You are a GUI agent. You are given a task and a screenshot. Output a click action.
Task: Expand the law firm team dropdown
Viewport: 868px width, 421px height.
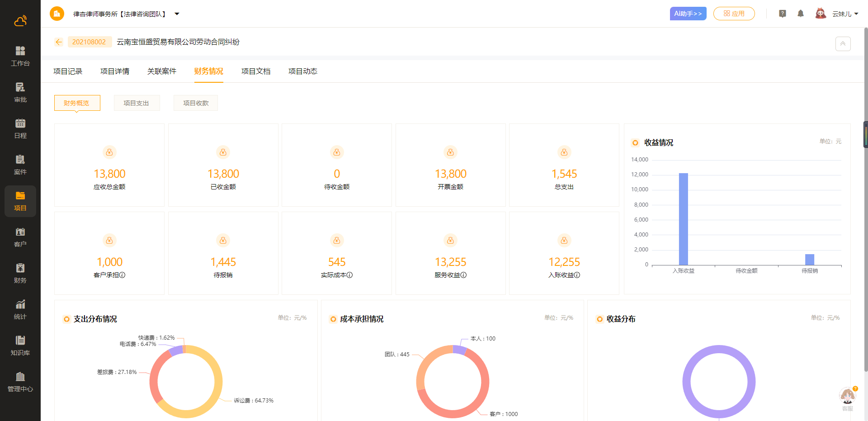[x=177, y=14]
